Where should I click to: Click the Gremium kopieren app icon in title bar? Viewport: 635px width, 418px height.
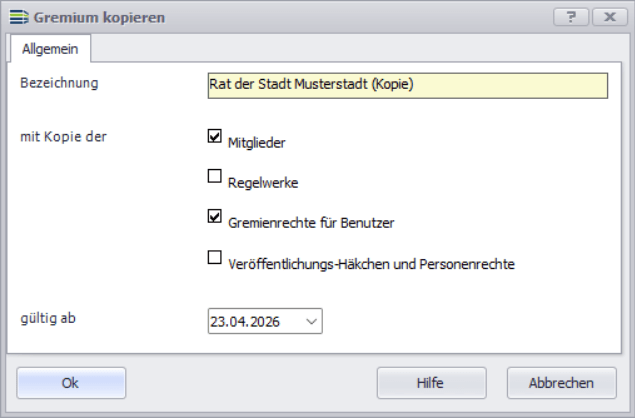[18, 17]
